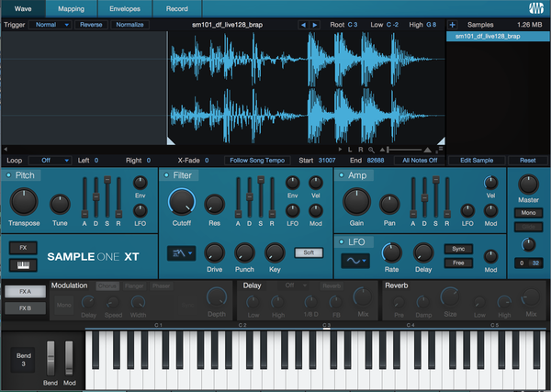Click the Root note C3 value

(353, 25)
